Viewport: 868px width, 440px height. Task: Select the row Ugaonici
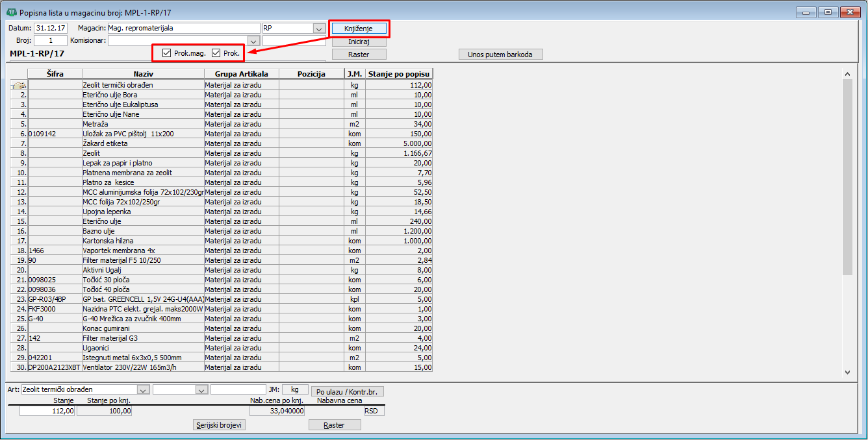pos(222,348)
